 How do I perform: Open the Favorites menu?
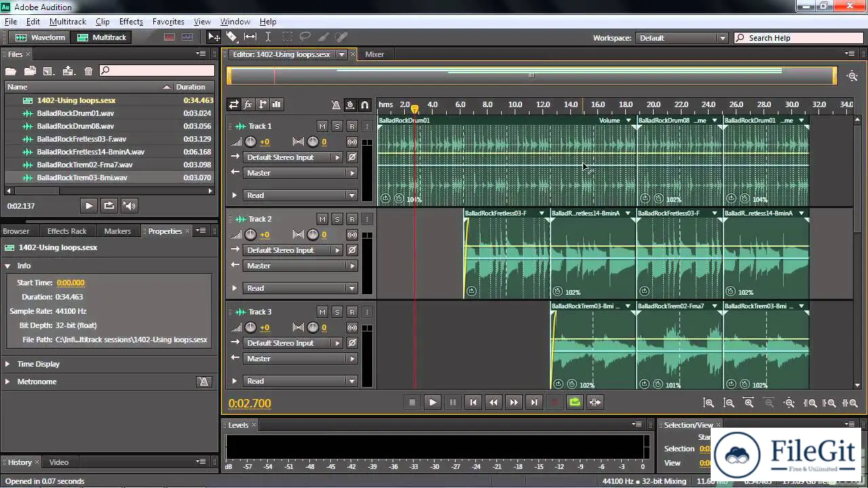[168, 22]
